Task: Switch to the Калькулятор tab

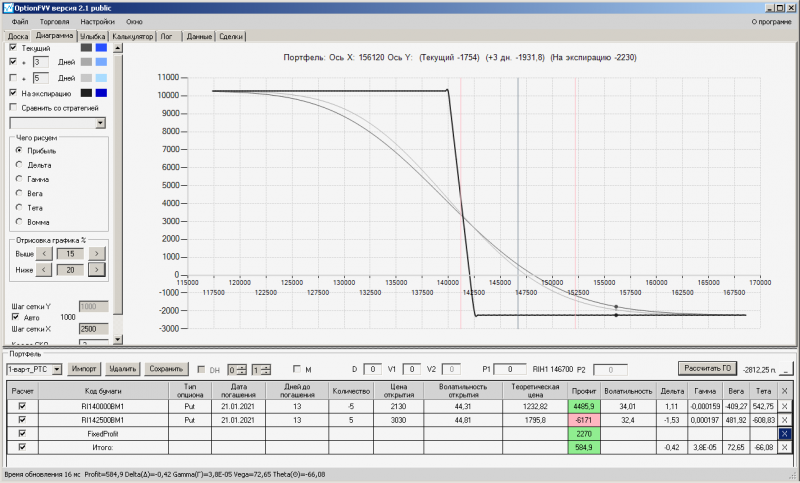Action: (x=132, y=36)
